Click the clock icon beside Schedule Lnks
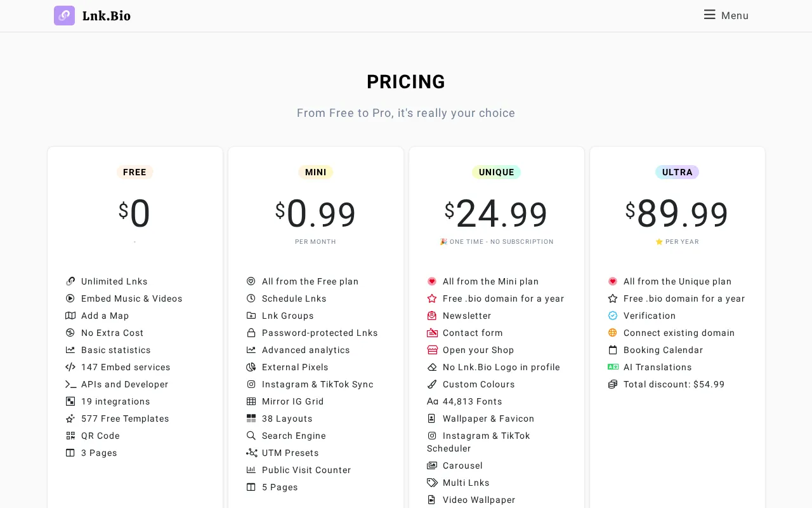 [x=251, y=298]
